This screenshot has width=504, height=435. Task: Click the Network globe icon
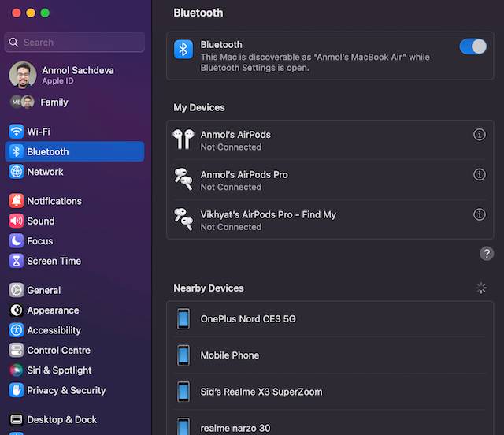pyautogui.click(x=16, y=172)
